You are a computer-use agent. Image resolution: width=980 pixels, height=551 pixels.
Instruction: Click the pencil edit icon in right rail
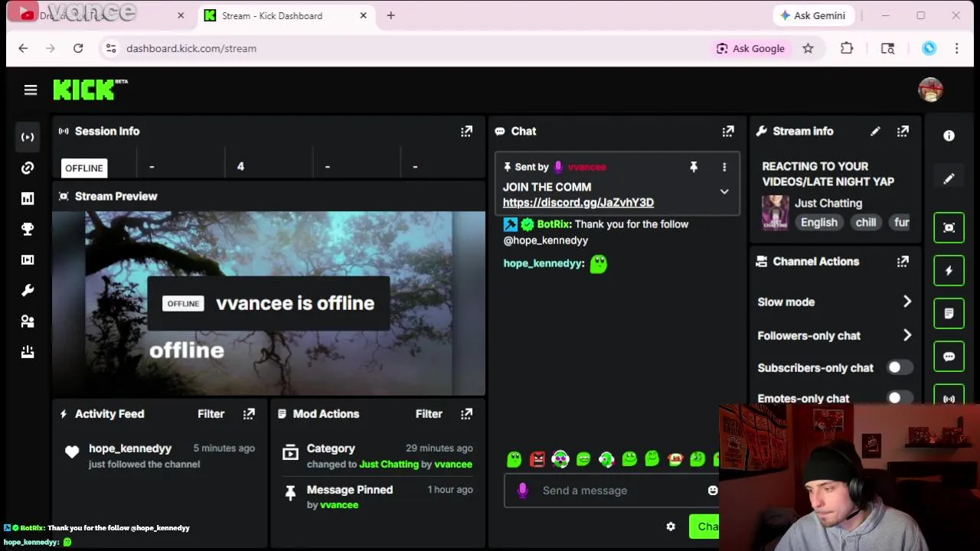click(x=949, y=179)
